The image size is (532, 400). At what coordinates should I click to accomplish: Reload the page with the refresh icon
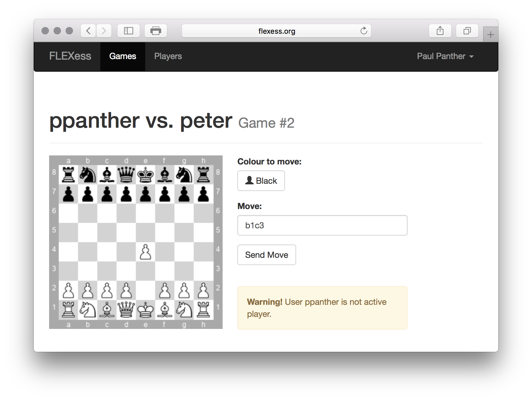tap(364, 31)
